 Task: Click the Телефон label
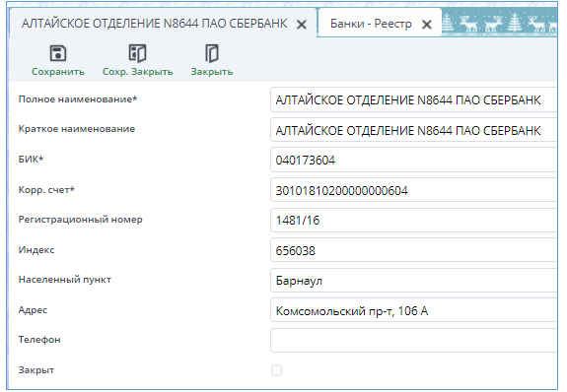coord(39,340)
